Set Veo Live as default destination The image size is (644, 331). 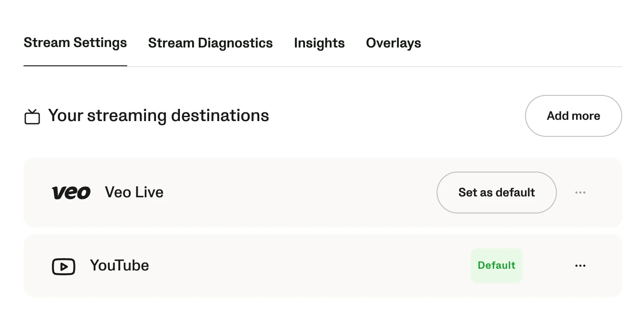[496, 193]
